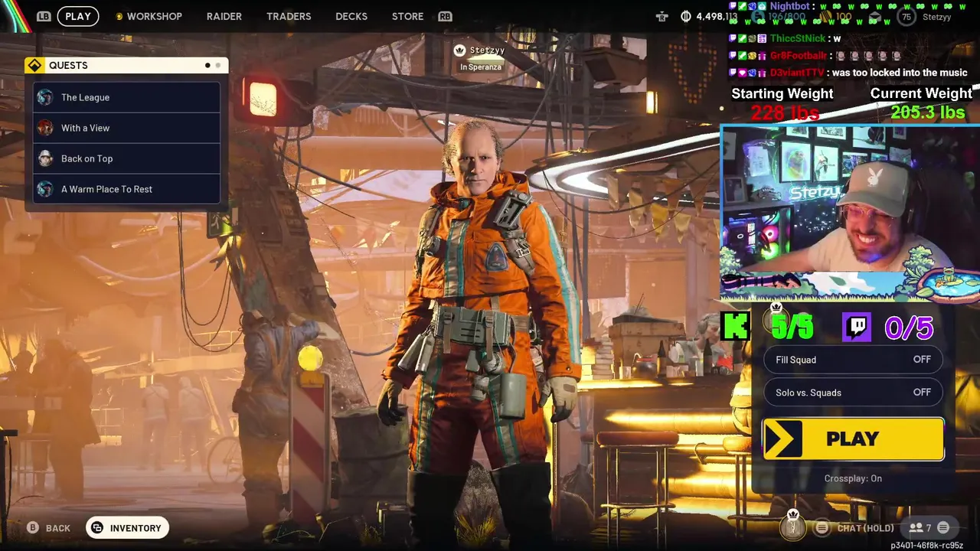Image resolution: width=980 pixels, height=551 pixels.
Task: Click A Warm Place To Rest portrait icon
Action: 45,189
